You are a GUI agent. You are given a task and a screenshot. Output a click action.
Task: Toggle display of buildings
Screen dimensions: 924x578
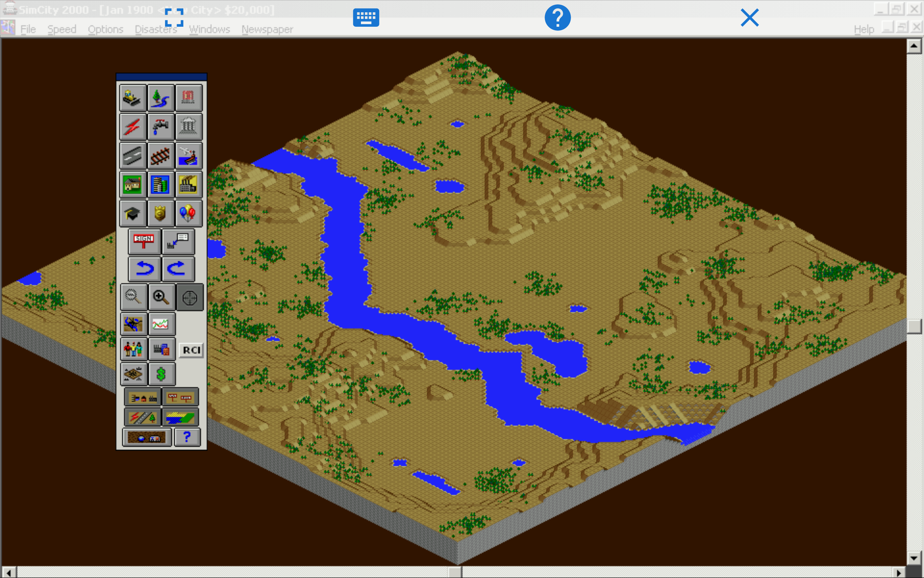pyautogui.click(x=143, y=398)
